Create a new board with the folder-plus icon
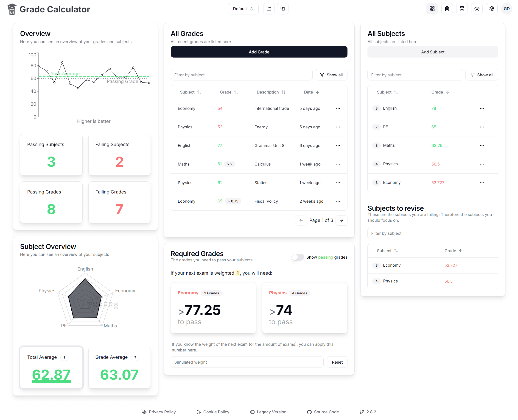The width and height of the screenshot is (518, 420). click(x=269, y=9)
